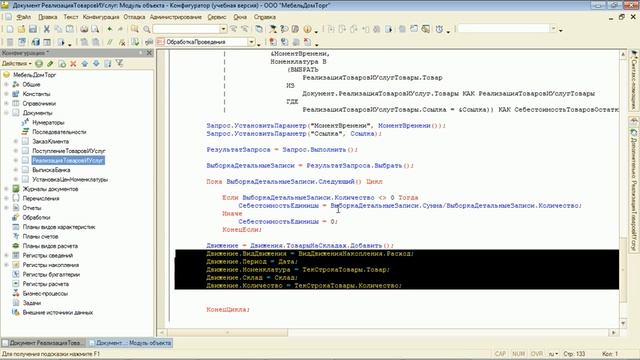Close the Конфигурация panel
The width and height of the screenshot is (640, 360).
point(149,53)
